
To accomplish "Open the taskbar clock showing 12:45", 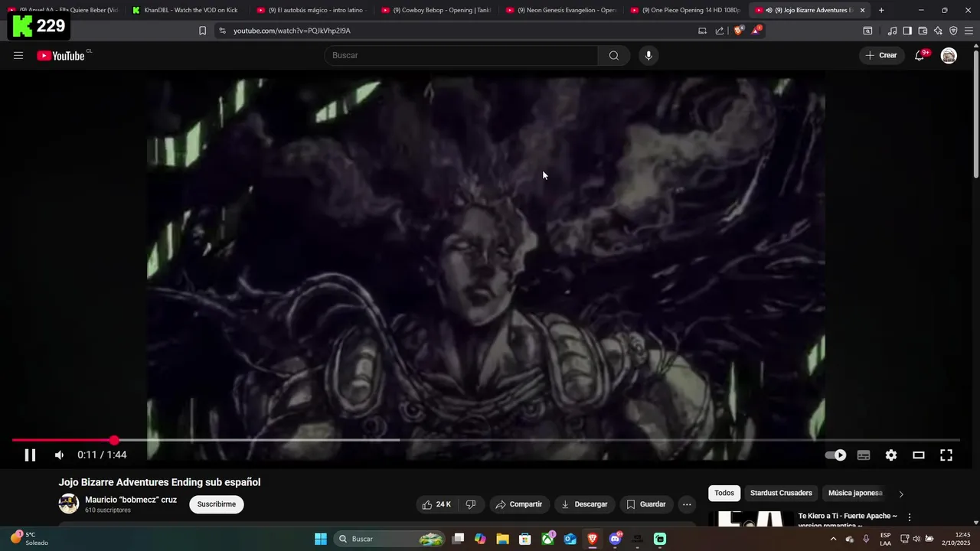I will point(956,539).
